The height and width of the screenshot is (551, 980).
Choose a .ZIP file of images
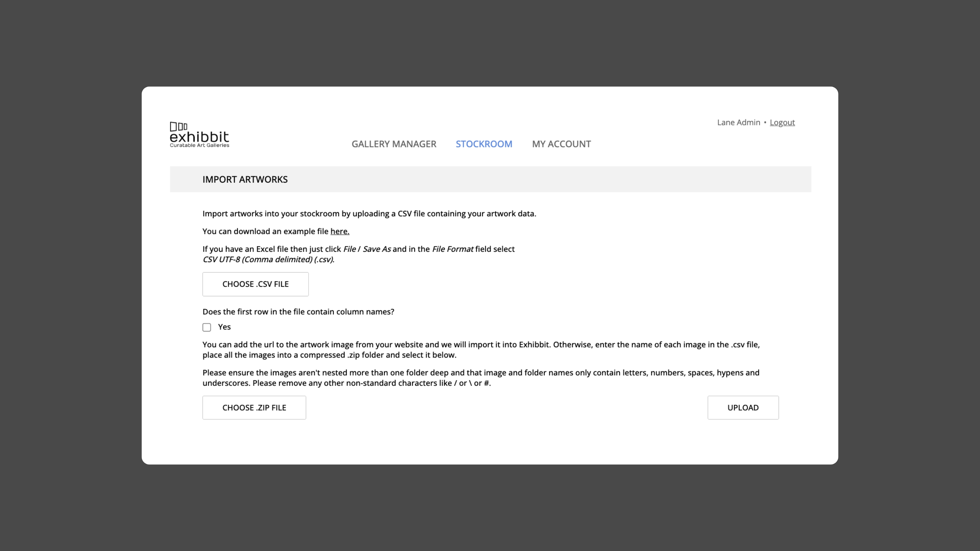pos(254,408)
